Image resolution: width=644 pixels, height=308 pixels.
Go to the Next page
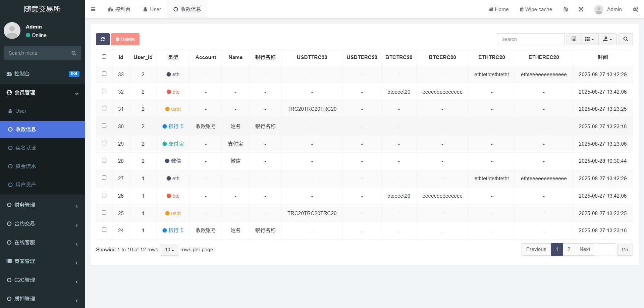(x=585, y=249)
